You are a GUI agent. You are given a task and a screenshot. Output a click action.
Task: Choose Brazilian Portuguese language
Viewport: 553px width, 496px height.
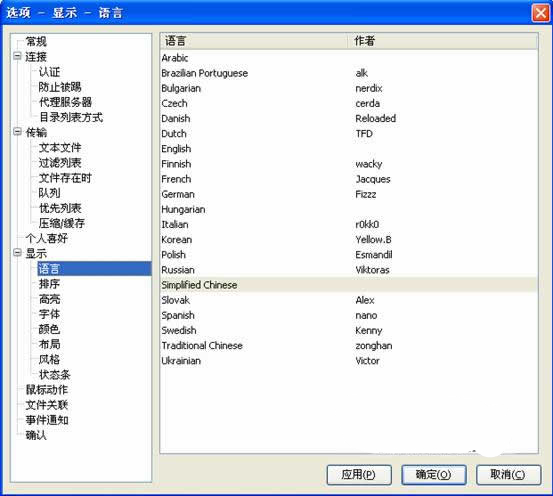(x=205, y=73)
